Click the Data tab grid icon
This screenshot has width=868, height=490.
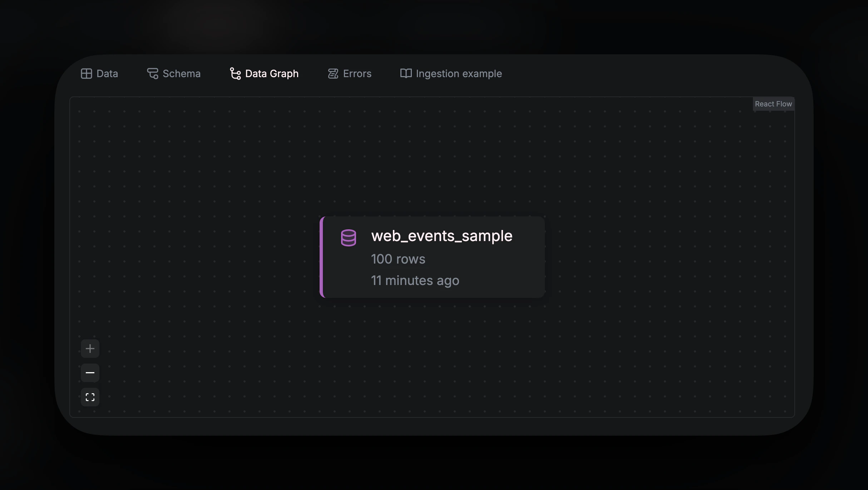tap(86, 74)
